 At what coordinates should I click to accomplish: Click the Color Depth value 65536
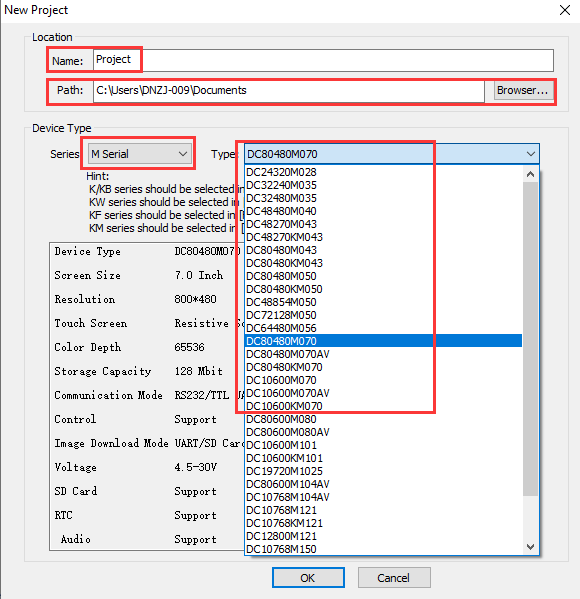(x=189, y=347)
